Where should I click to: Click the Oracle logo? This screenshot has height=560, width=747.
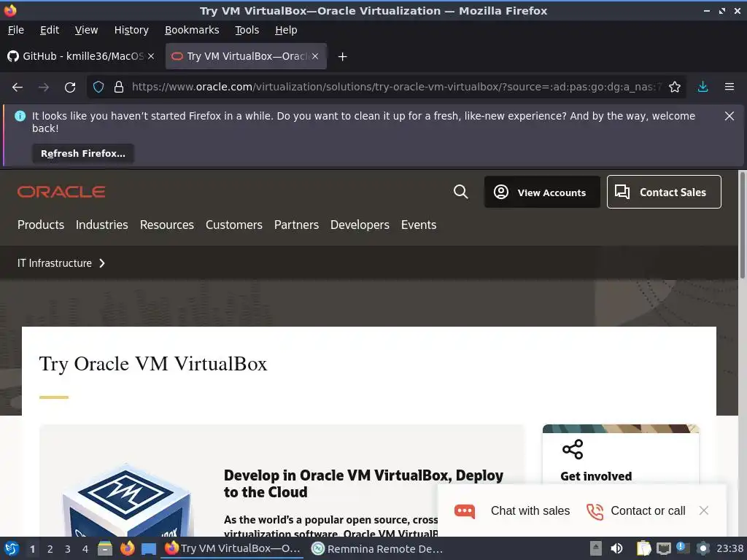(61, 192)
